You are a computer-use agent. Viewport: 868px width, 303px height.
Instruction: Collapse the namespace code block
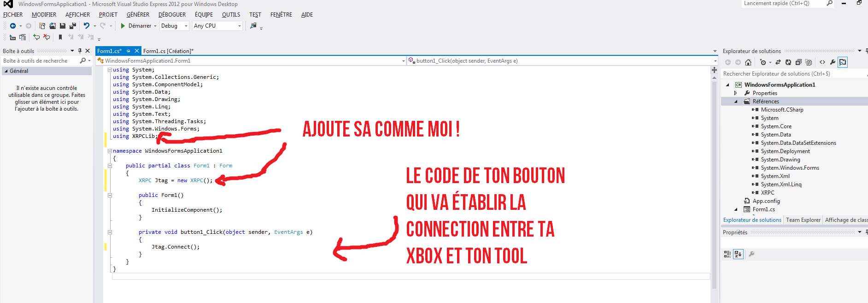coord(110,151)
